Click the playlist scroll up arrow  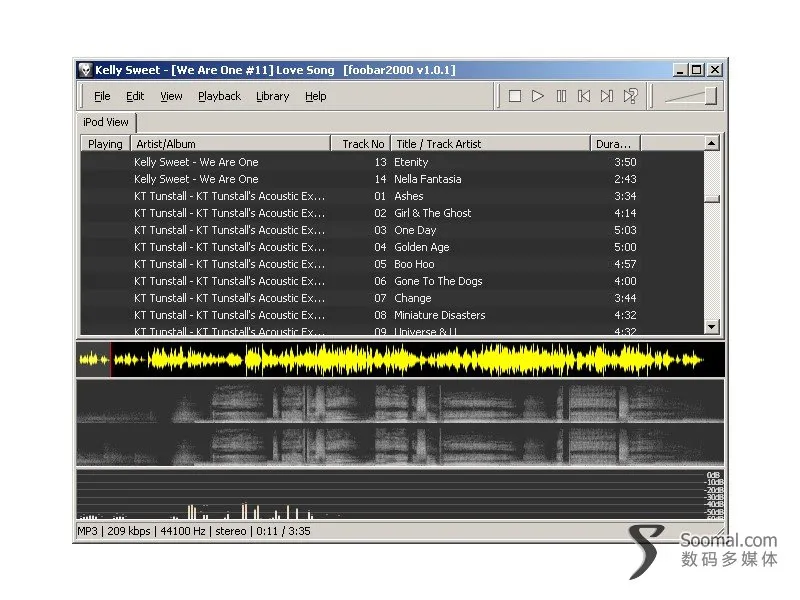pos(712,143)
